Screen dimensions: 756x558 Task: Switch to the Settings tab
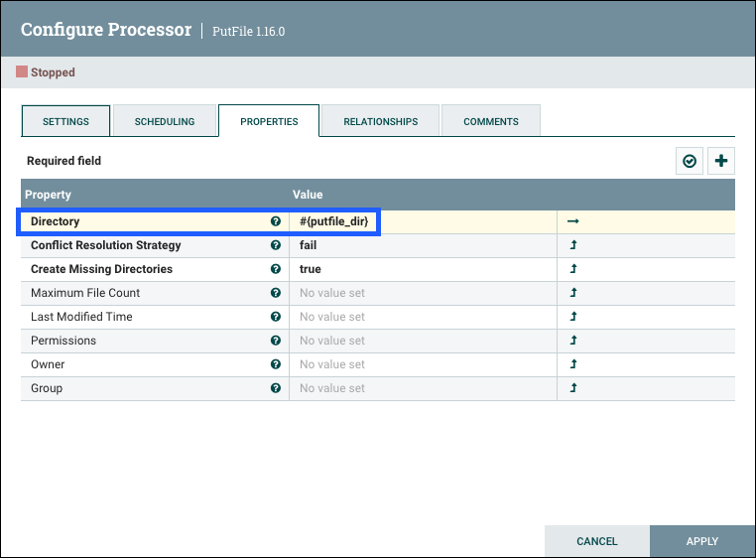pyautogui.click(x=65, y=121)
